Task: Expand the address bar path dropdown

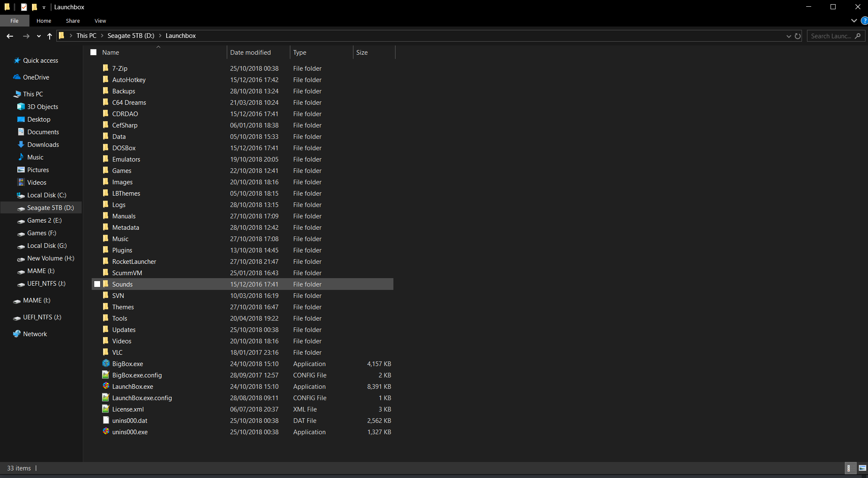Action: pos(788,36)
